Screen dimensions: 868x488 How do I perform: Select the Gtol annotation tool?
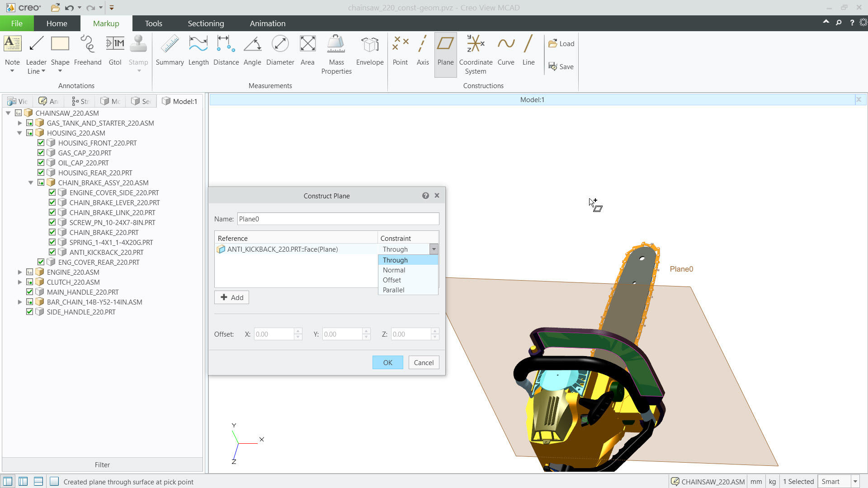(115, 51)
